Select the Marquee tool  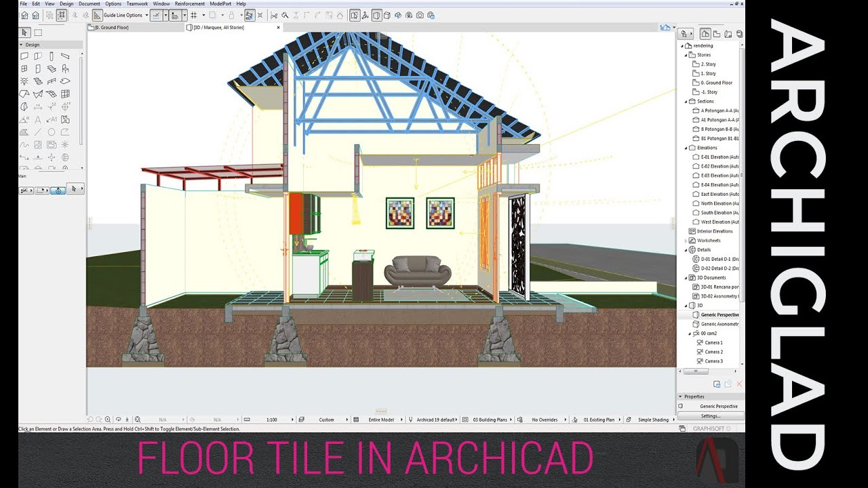[x=38, y=32]
